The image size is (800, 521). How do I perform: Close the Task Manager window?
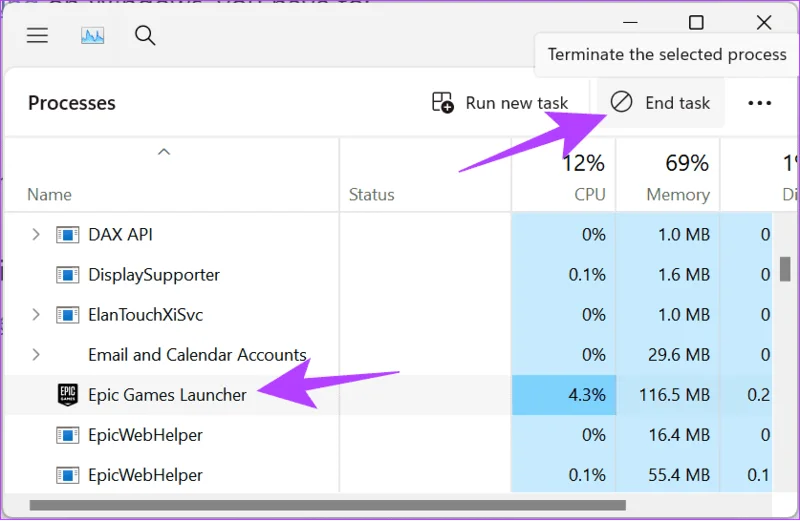[764, 22]
